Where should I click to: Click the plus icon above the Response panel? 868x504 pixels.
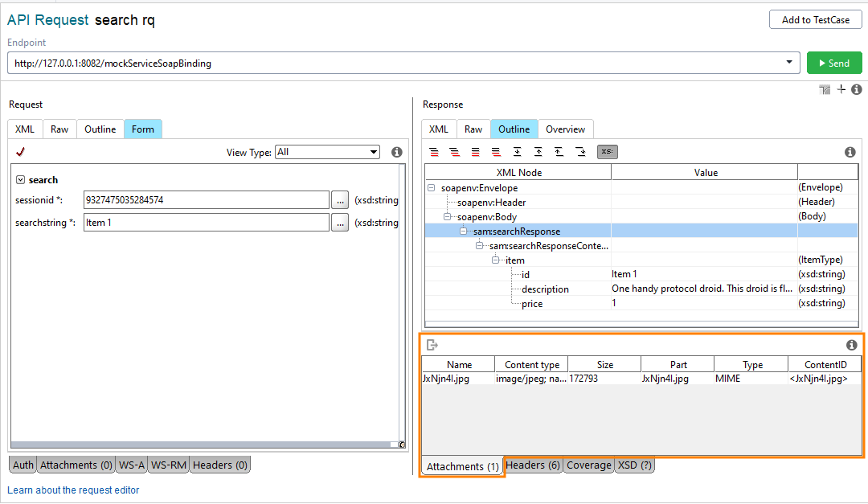coord(841,89)
